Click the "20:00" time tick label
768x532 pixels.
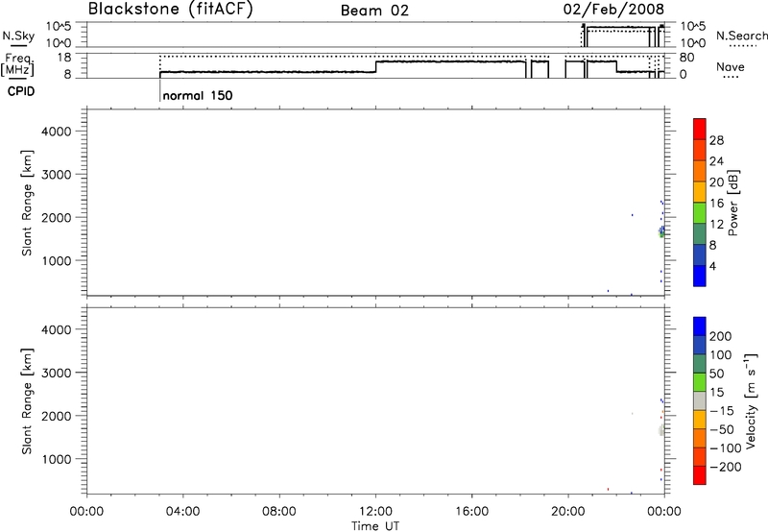(568, 512)
